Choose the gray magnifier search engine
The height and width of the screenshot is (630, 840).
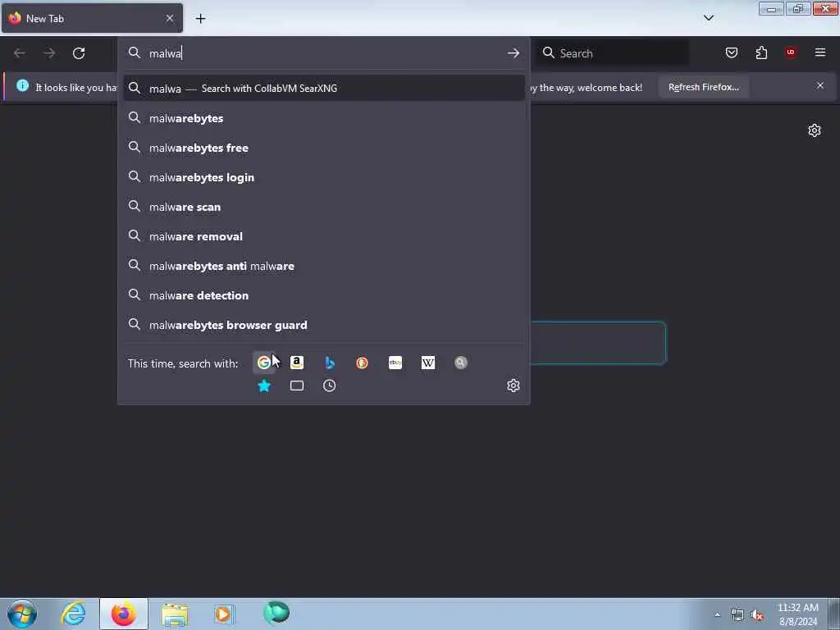pyautogui.click(x=461, y=363)
